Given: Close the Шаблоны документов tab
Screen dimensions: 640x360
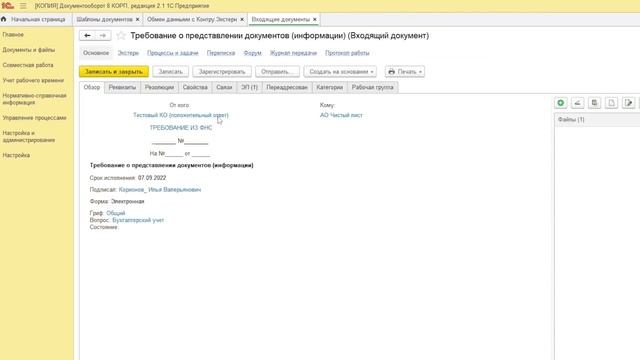Looking at the screenshot, I should (x=138, y=19).
